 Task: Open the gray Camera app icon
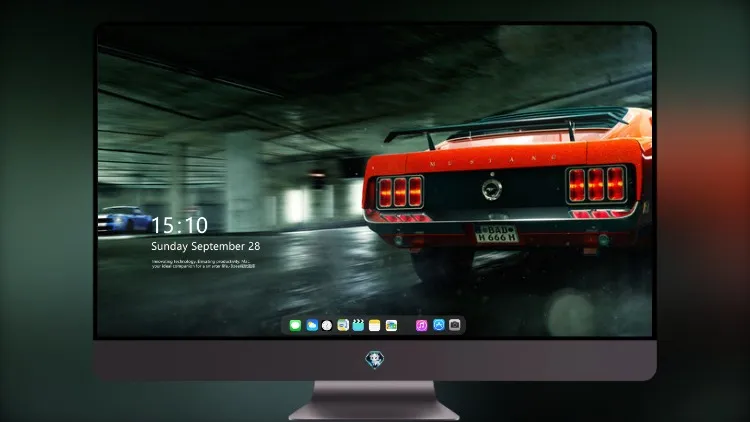tap(455, 325)
